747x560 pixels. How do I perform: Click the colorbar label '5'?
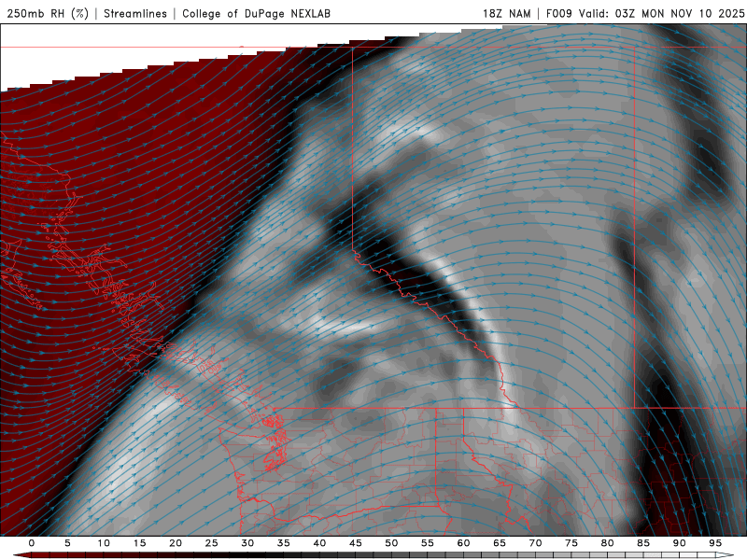pos(67,543)
